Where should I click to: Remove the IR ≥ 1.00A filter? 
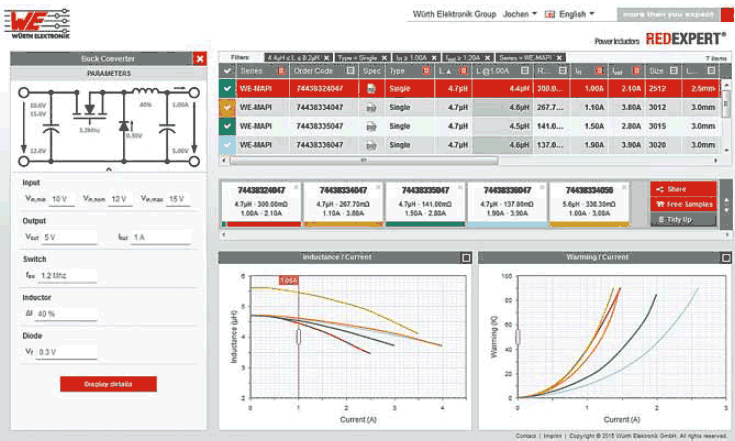[434, 58]
